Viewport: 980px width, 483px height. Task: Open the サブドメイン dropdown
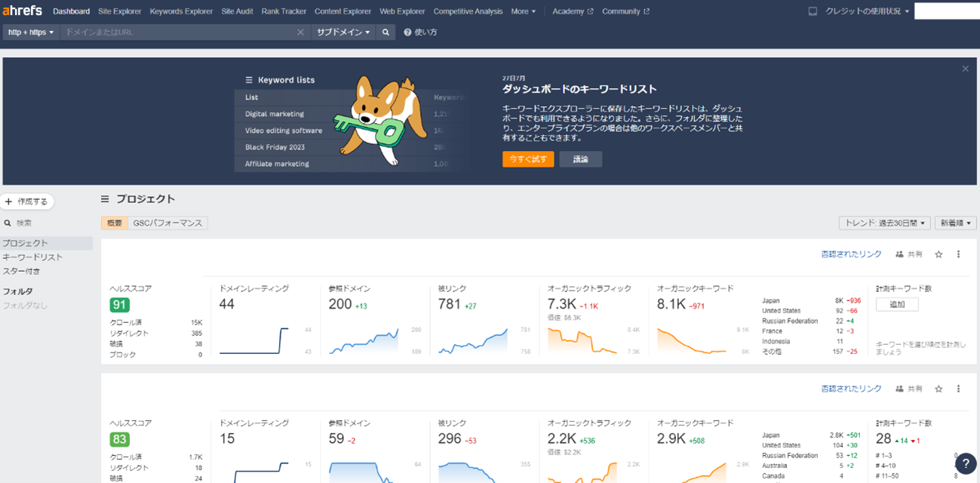[x=343, y=32]
